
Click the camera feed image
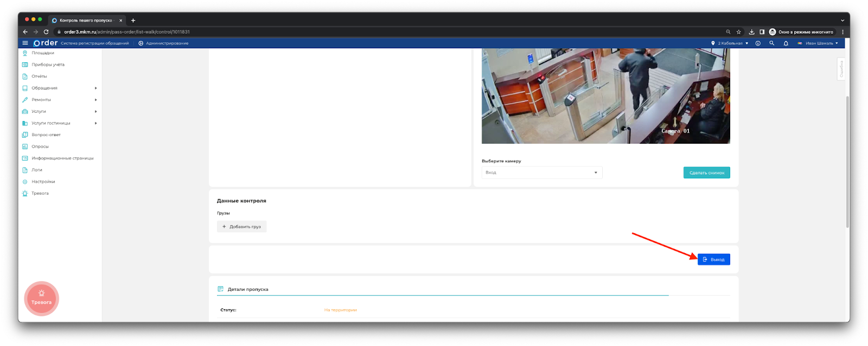[x=605, y=96]
